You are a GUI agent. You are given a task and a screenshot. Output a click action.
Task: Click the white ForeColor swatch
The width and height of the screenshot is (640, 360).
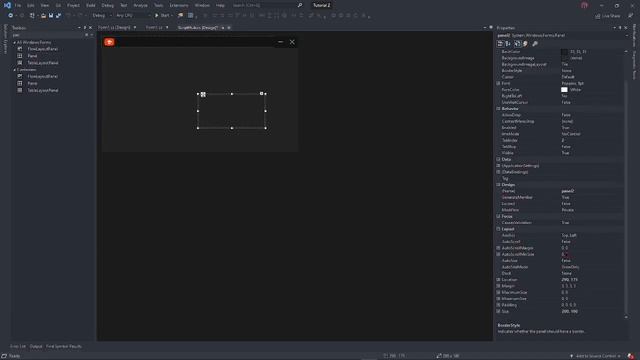[564, 90]
